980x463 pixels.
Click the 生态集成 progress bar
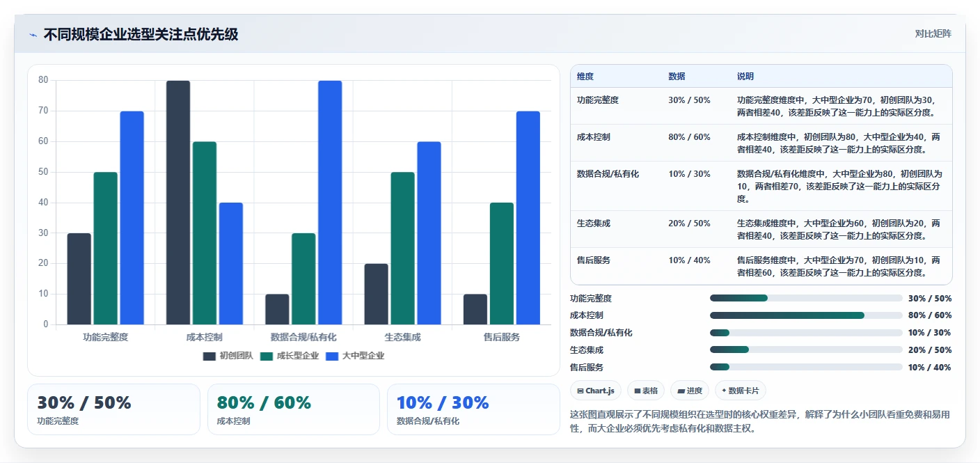click(806, 350)
